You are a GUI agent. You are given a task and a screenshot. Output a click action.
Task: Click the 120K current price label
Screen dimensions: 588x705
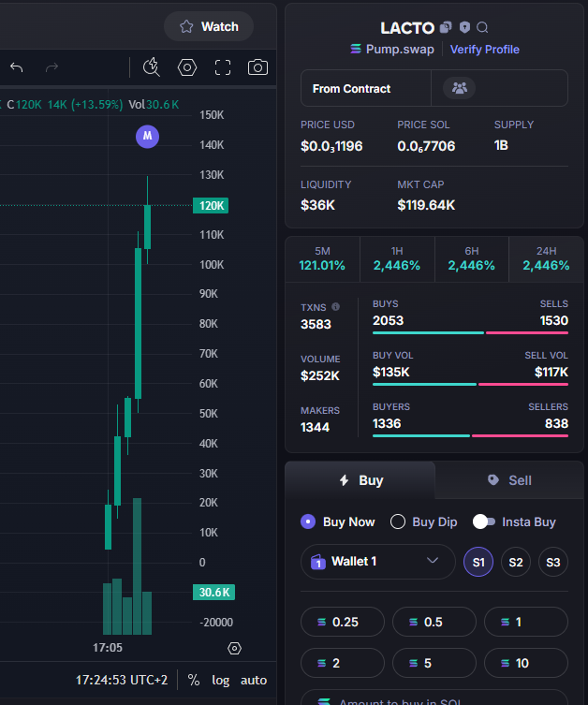coord(211,205)
